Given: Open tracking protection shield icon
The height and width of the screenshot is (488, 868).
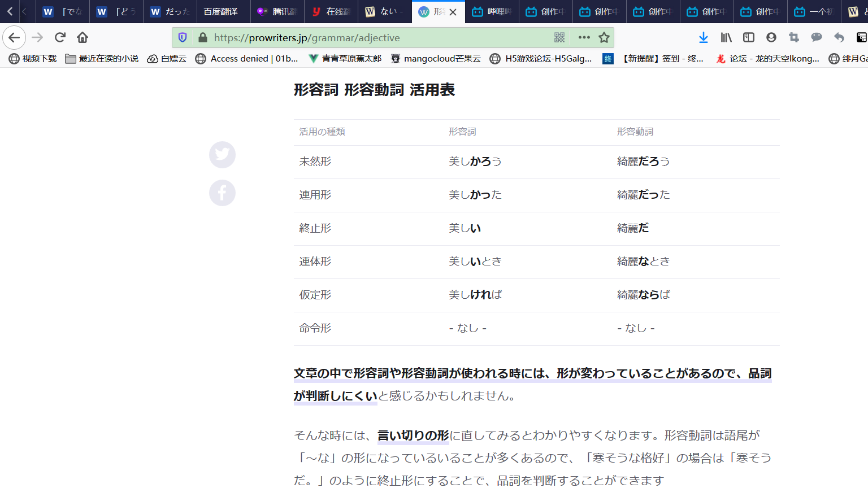Looking at the screenshot, I should tap(183, 38).
